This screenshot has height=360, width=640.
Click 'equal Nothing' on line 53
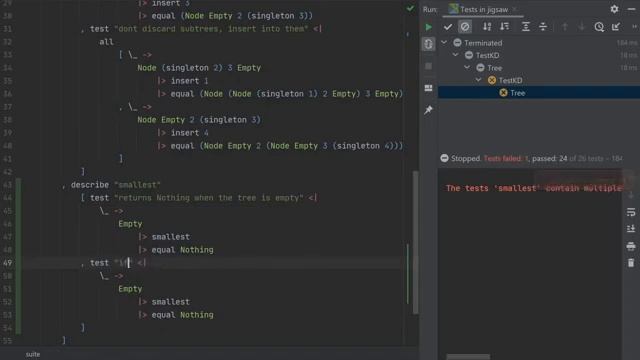pyautogui.click(x=182, y=315)
